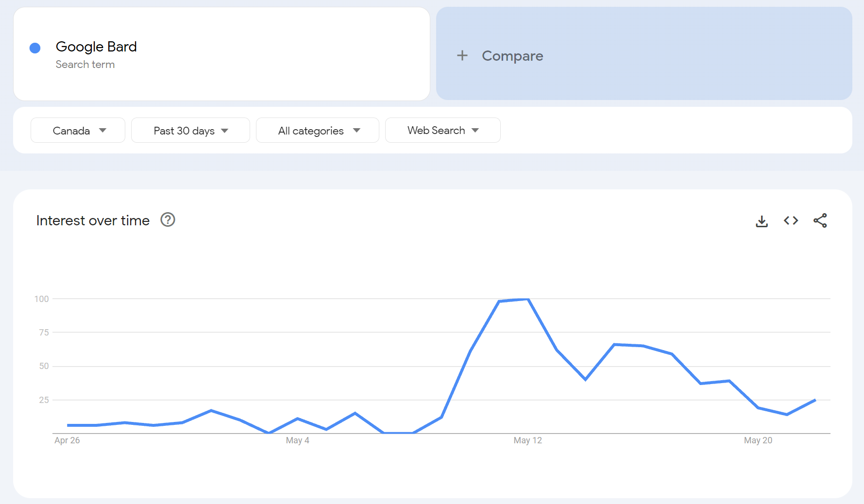Viewport: 864px width, 504px height.
Task: Click the 100 value gridline label
Action: [42, 299]
